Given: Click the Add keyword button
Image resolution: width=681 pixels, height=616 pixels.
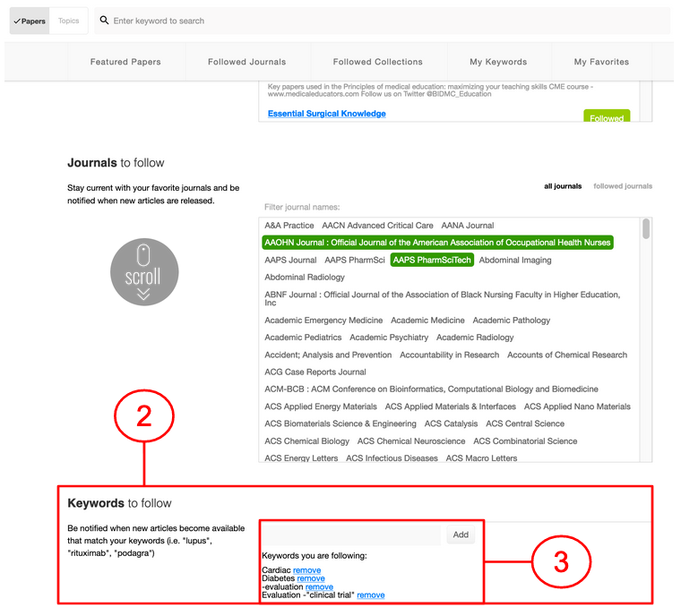Looking at the screenshot, I should coord(461,535).
